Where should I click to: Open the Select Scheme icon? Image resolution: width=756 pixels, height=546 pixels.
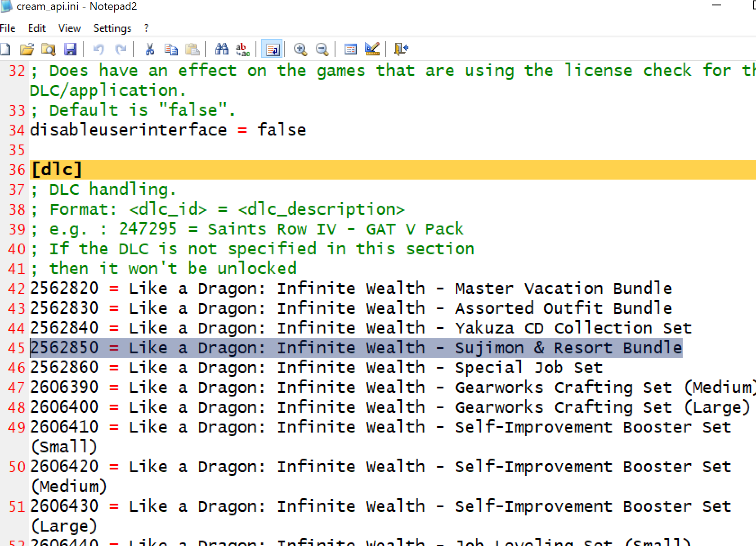click(350, 49)
